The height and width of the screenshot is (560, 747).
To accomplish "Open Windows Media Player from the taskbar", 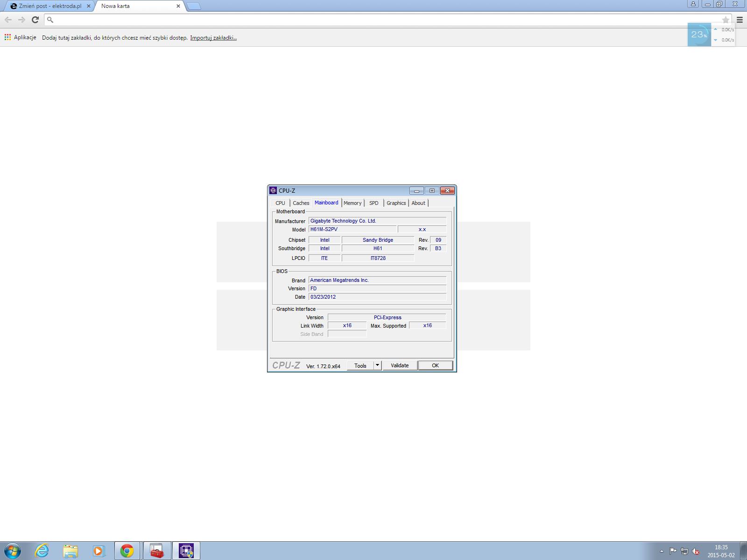I will pos(99,551).
